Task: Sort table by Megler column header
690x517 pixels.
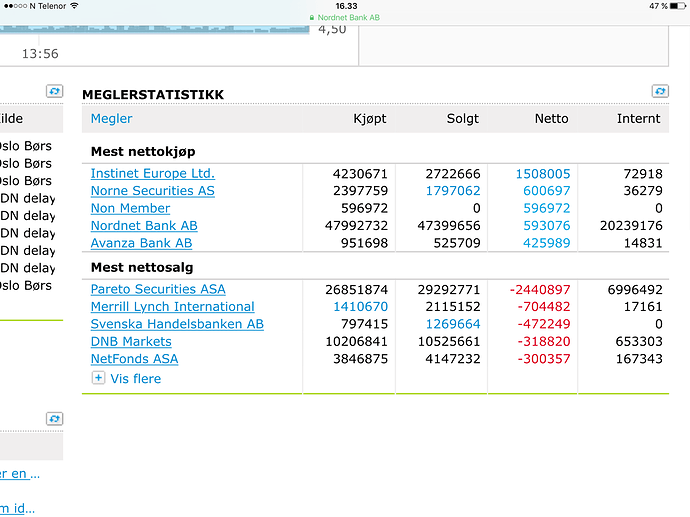Action: [111, 118]
